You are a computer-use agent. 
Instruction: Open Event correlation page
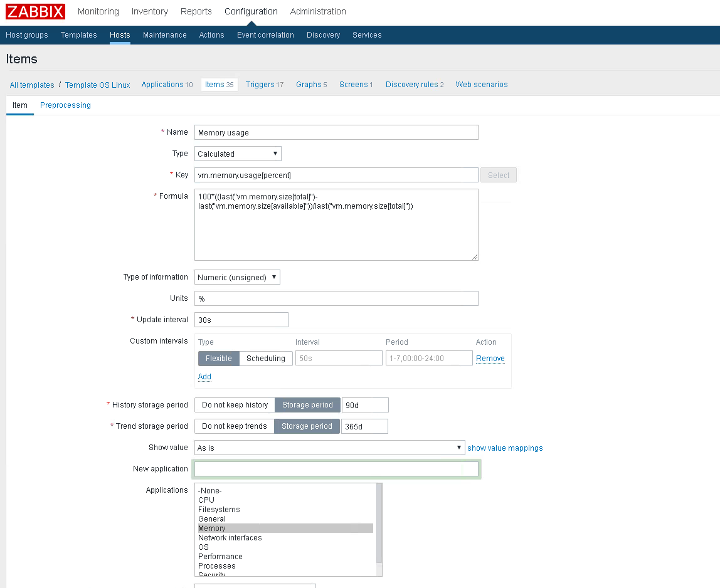pos(265,35)
